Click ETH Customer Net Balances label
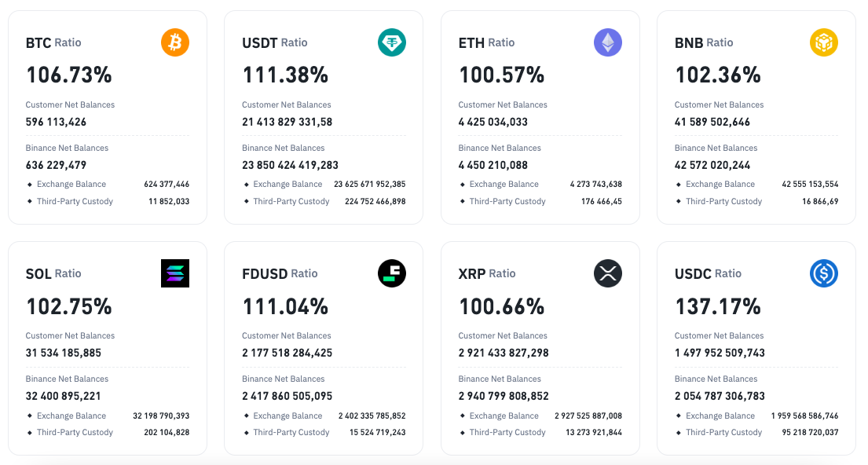868x465 pixels. coord(503,104)
